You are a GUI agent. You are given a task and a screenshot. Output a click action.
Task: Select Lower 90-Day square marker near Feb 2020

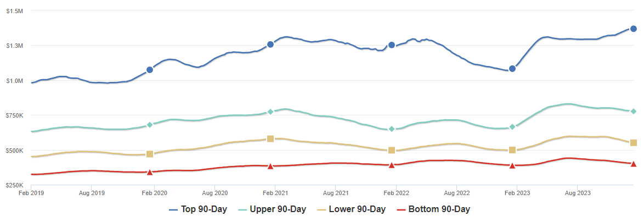[150, 154]
